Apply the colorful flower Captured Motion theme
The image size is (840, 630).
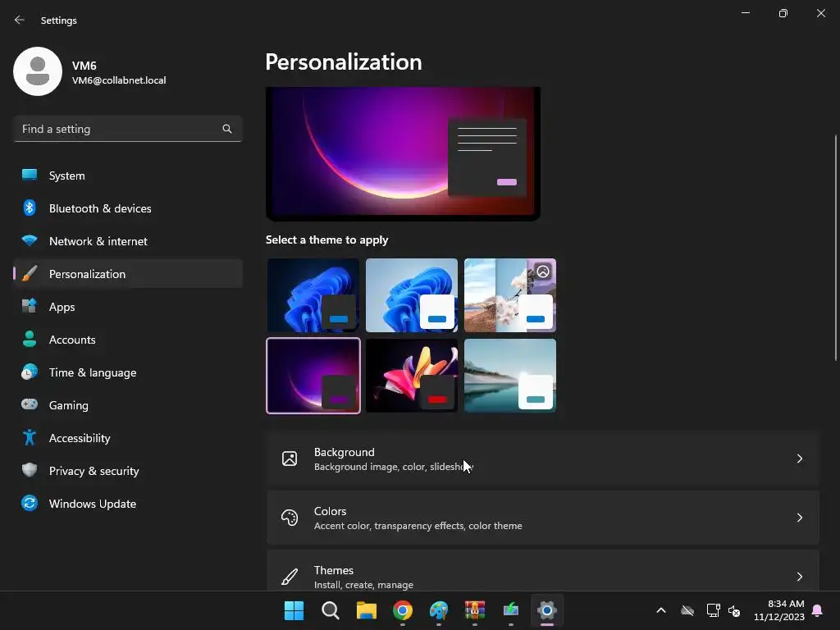point(412,376)
